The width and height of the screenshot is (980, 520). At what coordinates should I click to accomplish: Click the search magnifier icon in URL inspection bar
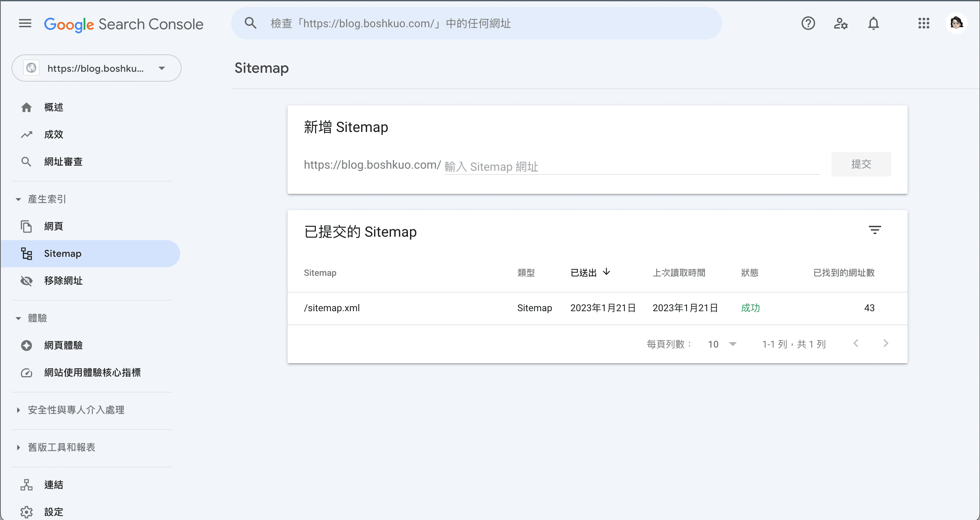point(250,23)
